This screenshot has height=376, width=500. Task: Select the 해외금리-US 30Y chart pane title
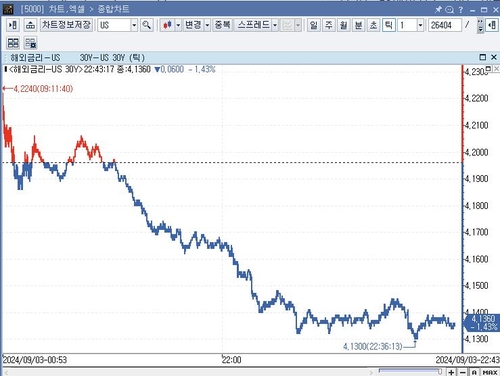[x=78, y=58]
